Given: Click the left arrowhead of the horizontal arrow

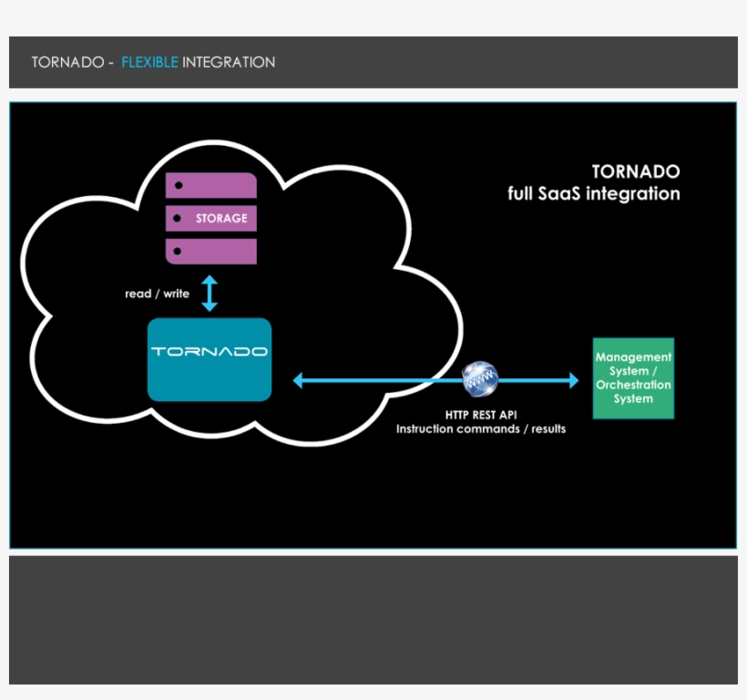Looking at the screenshot, I should tap(298, 380).
